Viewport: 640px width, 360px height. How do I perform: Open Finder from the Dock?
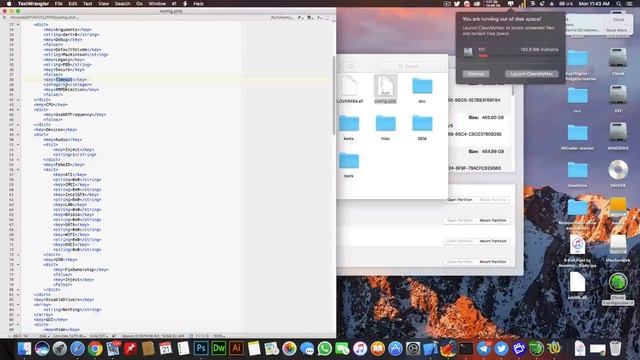pos(24,349)
